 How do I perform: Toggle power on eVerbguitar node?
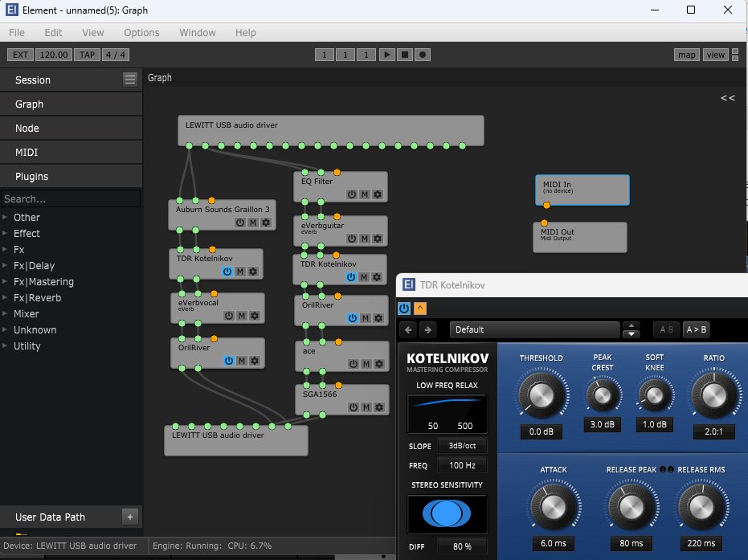point(352,239)
